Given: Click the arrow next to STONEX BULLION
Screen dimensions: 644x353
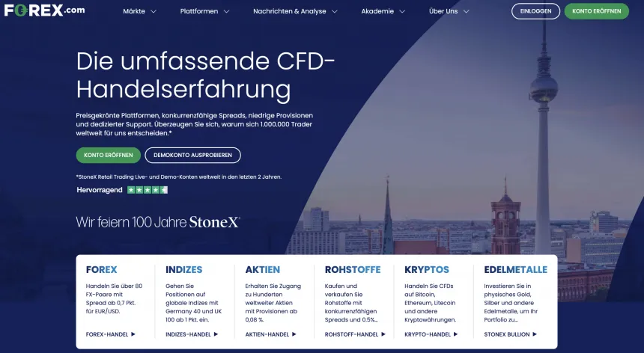Looking at the screenshot, I should (535, 334).
